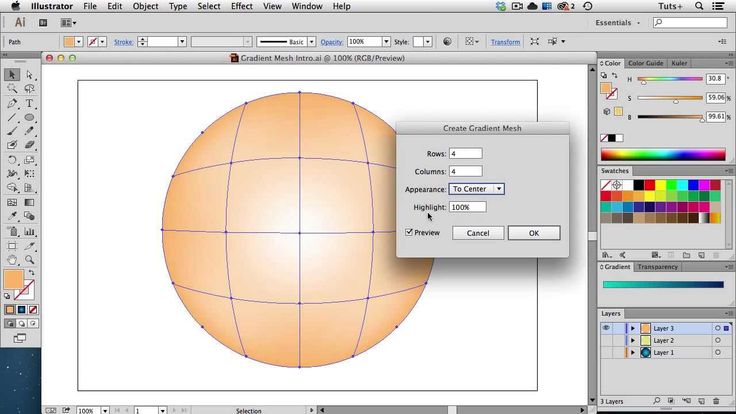Click OK in Create Gradient Mesh dialog
736x414 pixels.
tap(533, 233)
